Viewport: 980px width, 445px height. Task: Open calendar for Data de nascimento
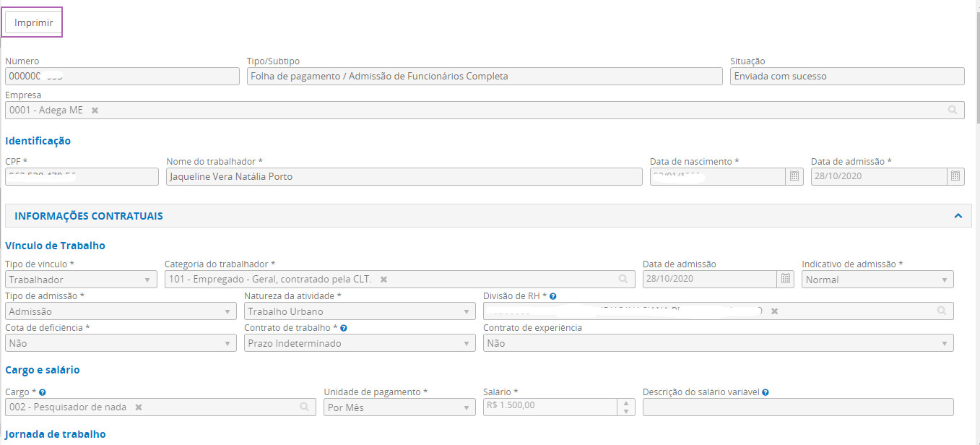point(794,176)
